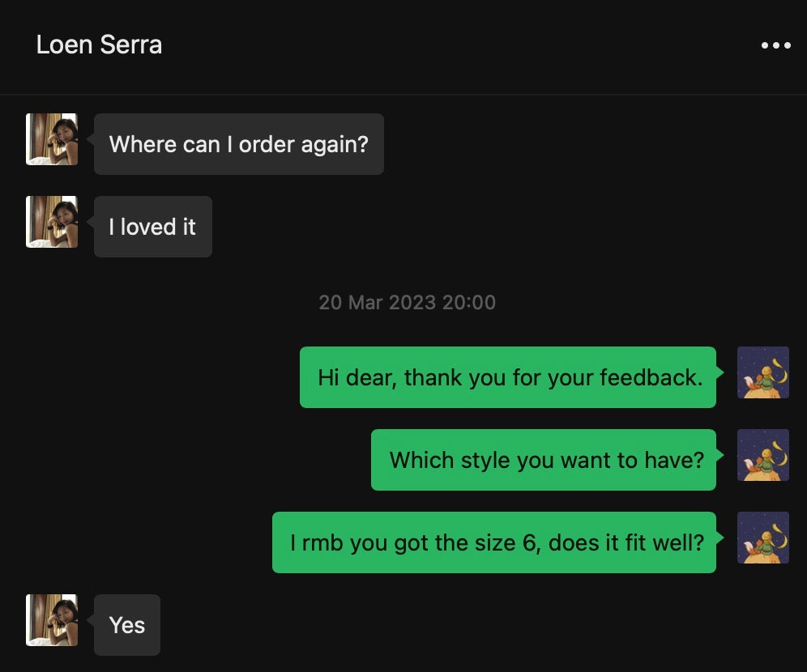
Task: Click the sender avatar next to 'Which style' message
Action: point(762,455)
